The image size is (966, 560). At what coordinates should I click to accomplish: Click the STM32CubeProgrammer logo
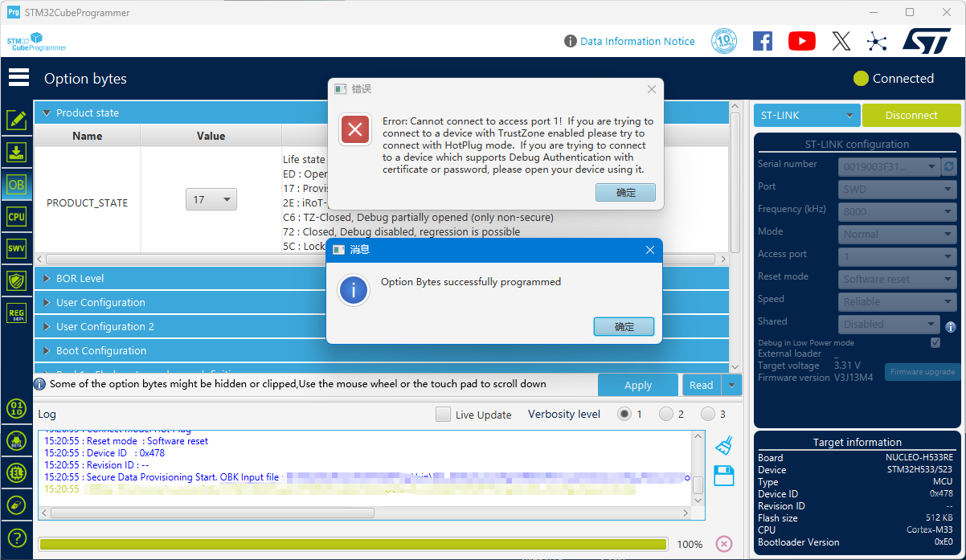tap(36, 42)
